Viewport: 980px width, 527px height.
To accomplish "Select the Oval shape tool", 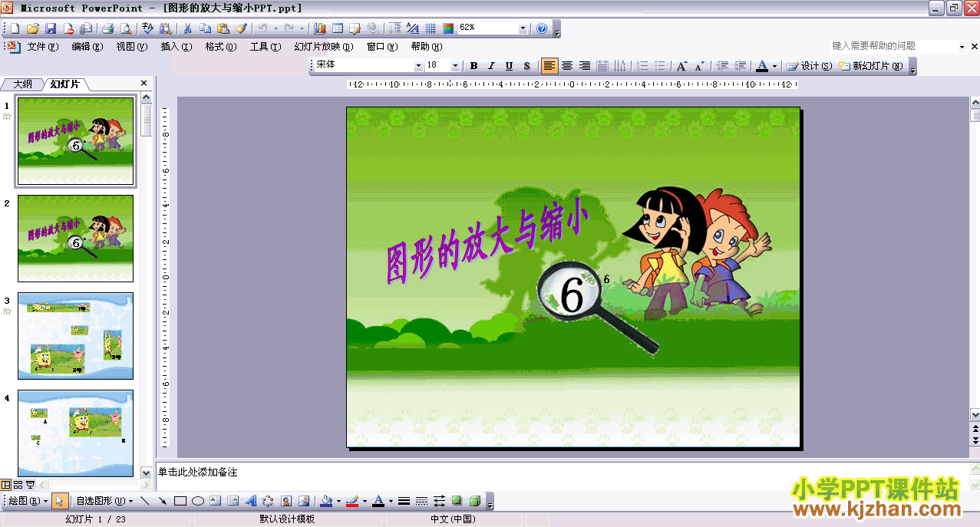I will (x=197, y=501).
